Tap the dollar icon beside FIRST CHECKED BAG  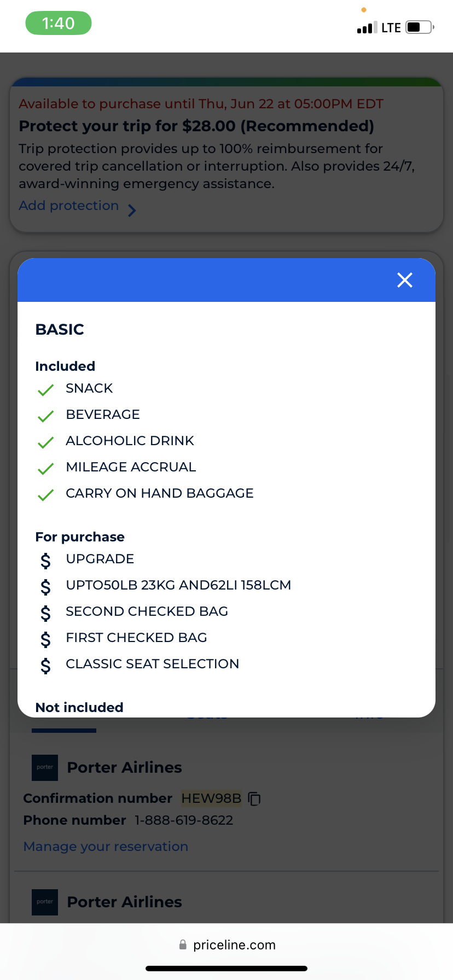[x=45, y=639]
